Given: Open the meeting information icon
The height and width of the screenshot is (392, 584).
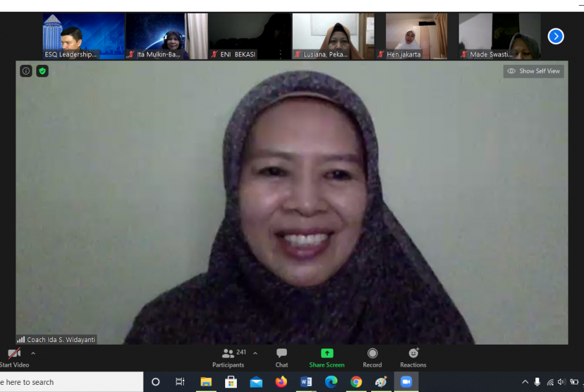Looking at the screenshot, I should 26,71.
